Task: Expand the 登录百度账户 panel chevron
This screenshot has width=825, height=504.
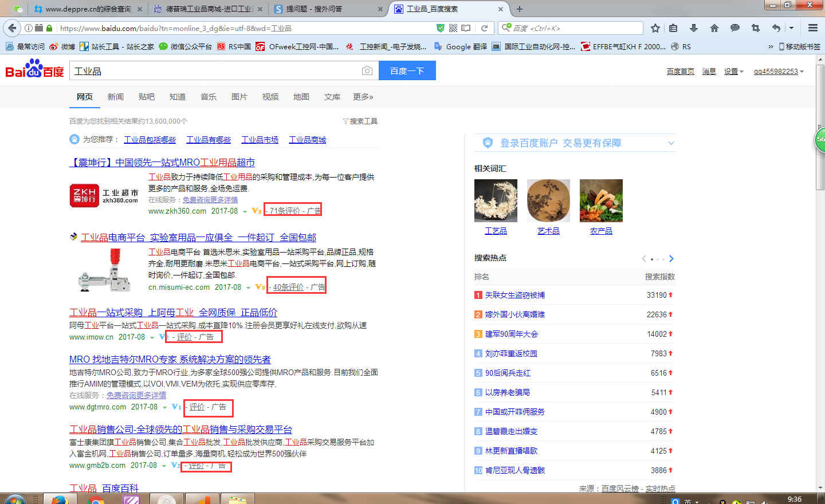Action: pos(671,143)
